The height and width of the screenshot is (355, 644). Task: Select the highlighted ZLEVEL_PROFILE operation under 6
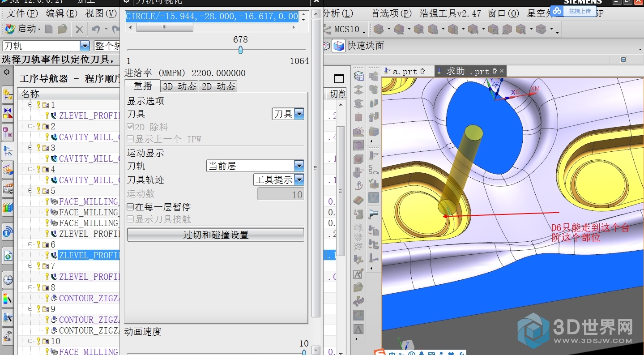point(89,255)
